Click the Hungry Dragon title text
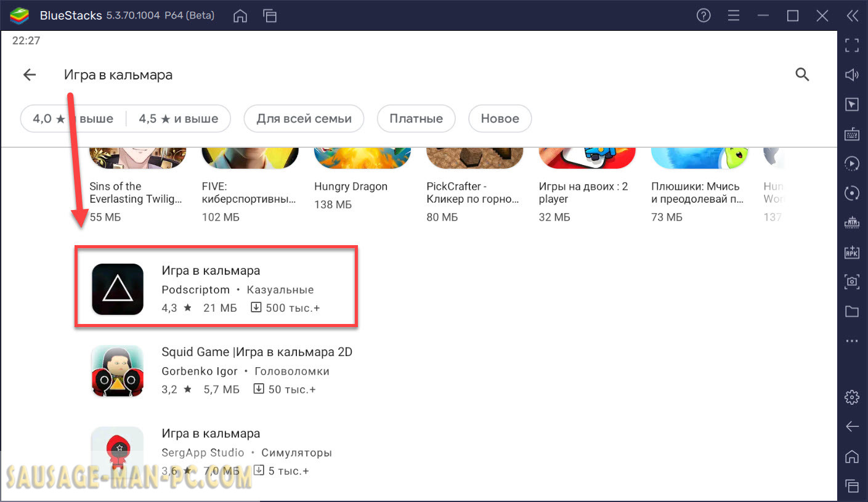 (x=351, y=187)
